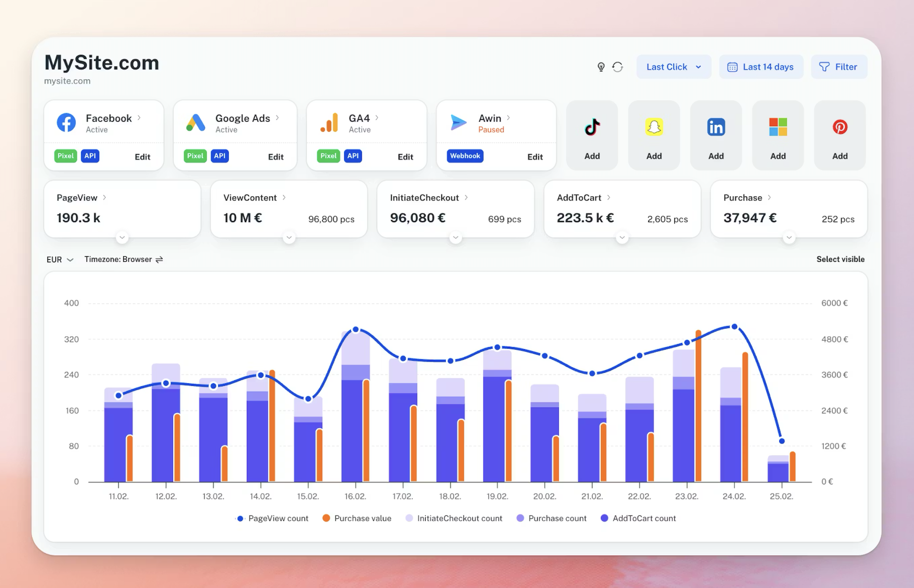This screenshot has width=914, height=588.
Task: Click the API badge on Google Ads card
Action: (x=220, y=156)
